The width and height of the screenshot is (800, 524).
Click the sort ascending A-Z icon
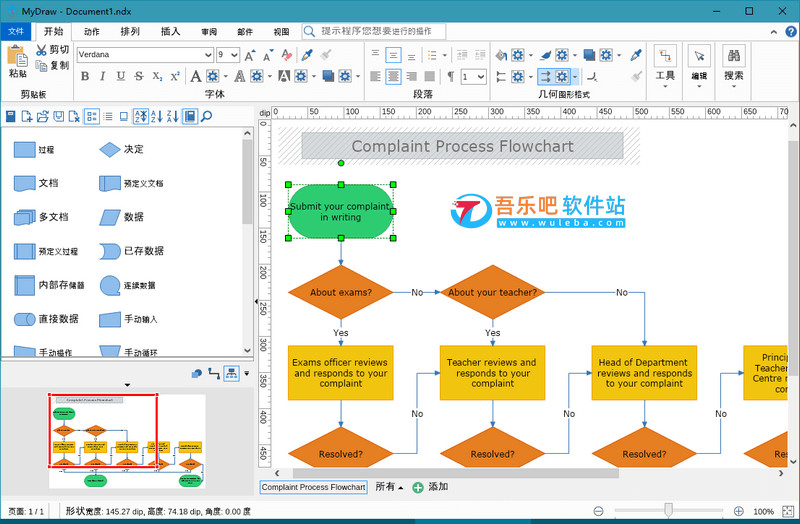point(157,116)
